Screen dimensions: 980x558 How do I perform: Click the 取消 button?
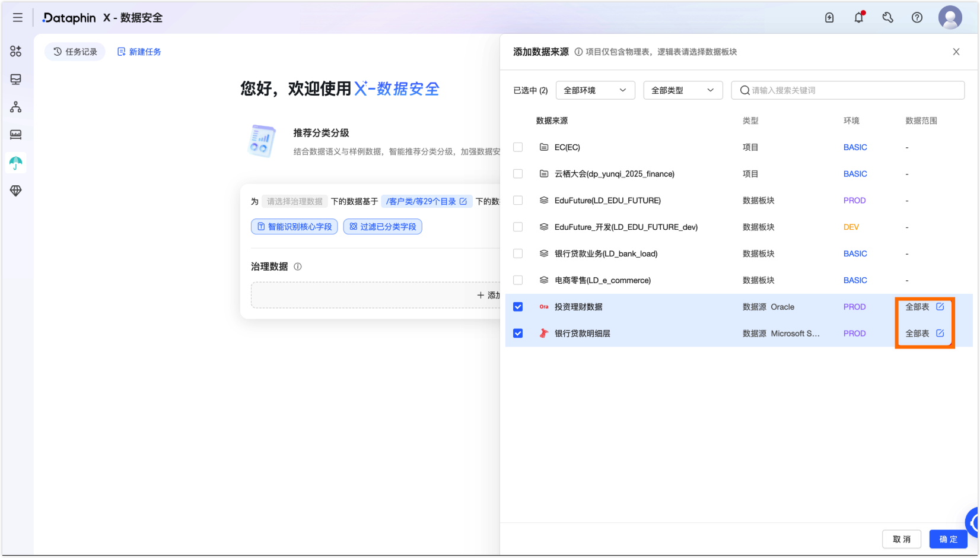[x=902, y=539]
